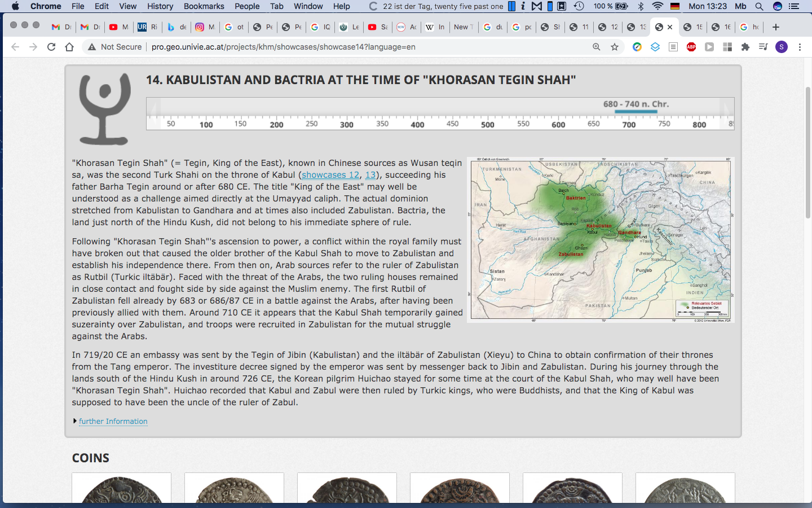The height and width of the screenshot is (508, 812).
Task: Reload the current page
Action: (51, 47)
